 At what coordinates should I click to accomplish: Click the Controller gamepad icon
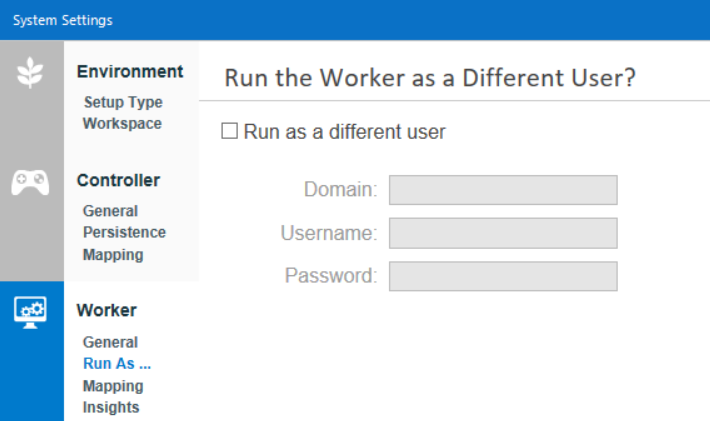pos(31,182)
